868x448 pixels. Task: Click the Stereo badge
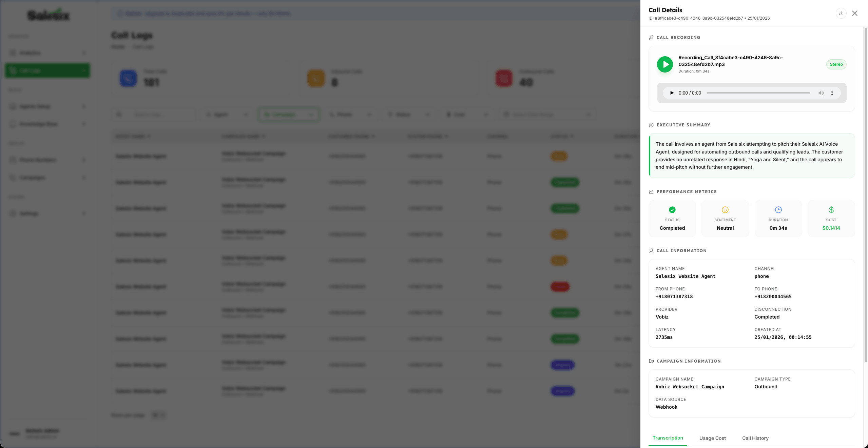pos(836,64)
